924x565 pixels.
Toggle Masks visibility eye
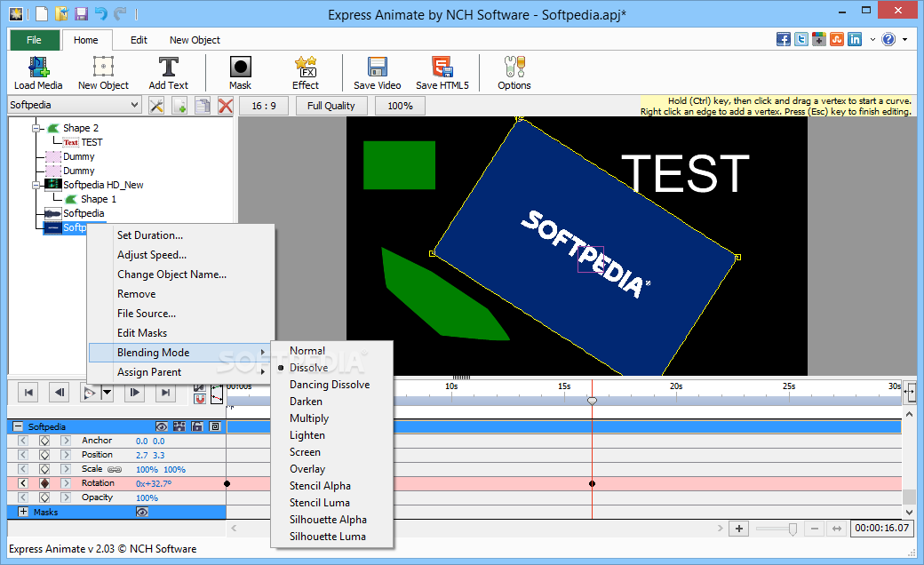tap(142, 512)
